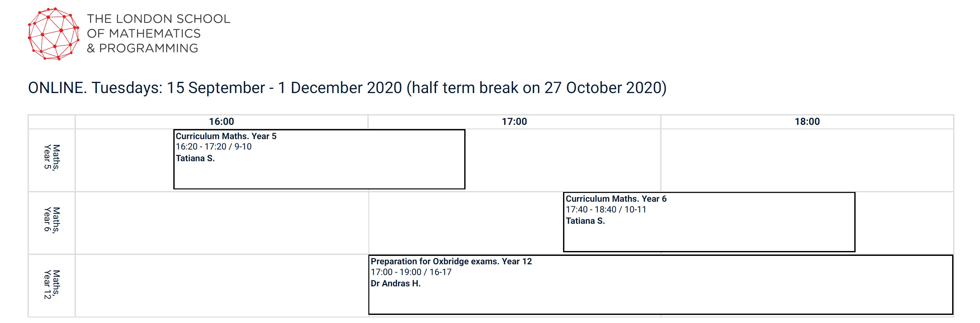
Task: Click empty 18:00 cell in Year 5 row
Action: (x=807, y=160)
